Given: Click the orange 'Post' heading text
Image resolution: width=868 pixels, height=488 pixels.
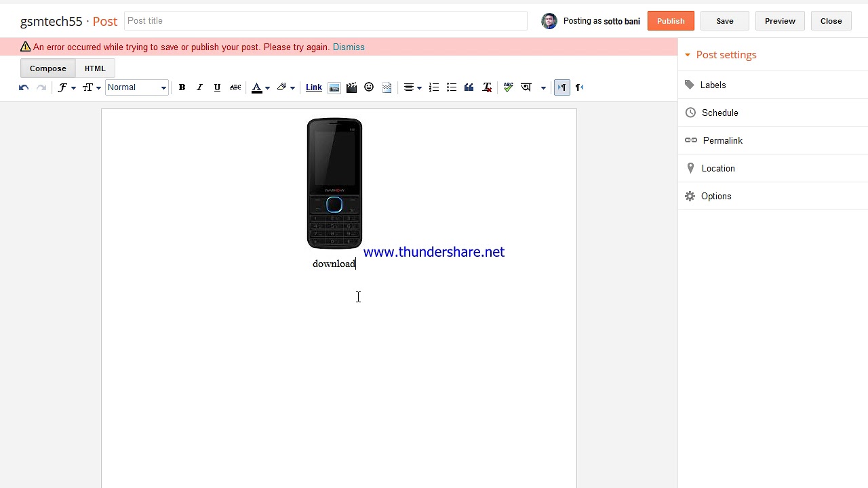Looking at the screenshot, I should coord(105,22).
